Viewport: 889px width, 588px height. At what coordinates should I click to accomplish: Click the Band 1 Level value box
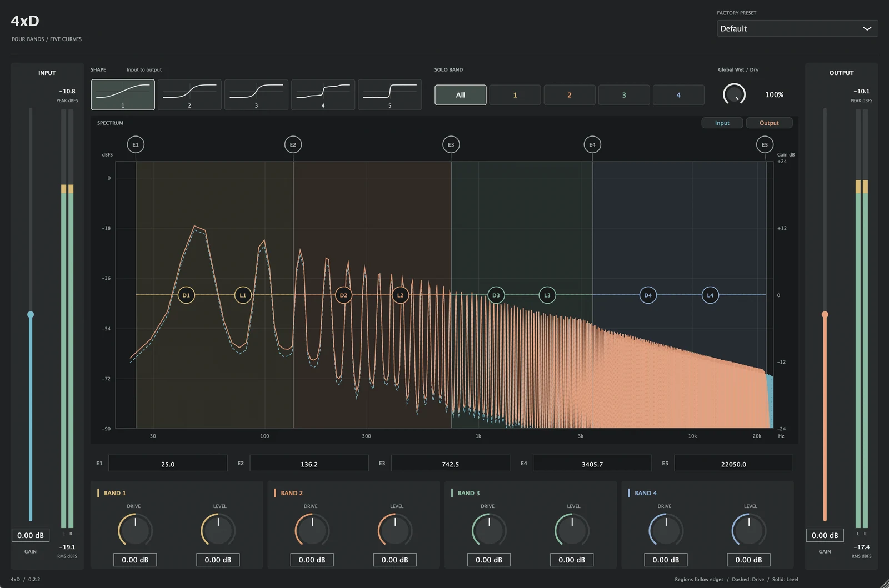click(218, 560)
